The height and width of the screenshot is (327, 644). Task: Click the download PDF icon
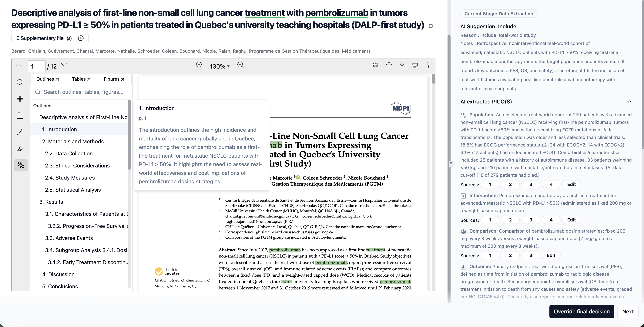pos(402,65)
